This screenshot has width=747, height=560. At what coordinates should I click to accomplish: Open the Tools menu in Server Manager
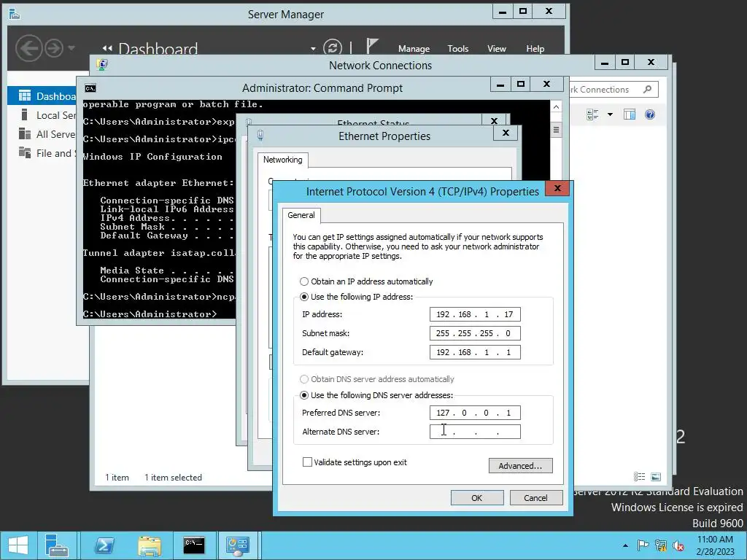click(x=458, y=49)
